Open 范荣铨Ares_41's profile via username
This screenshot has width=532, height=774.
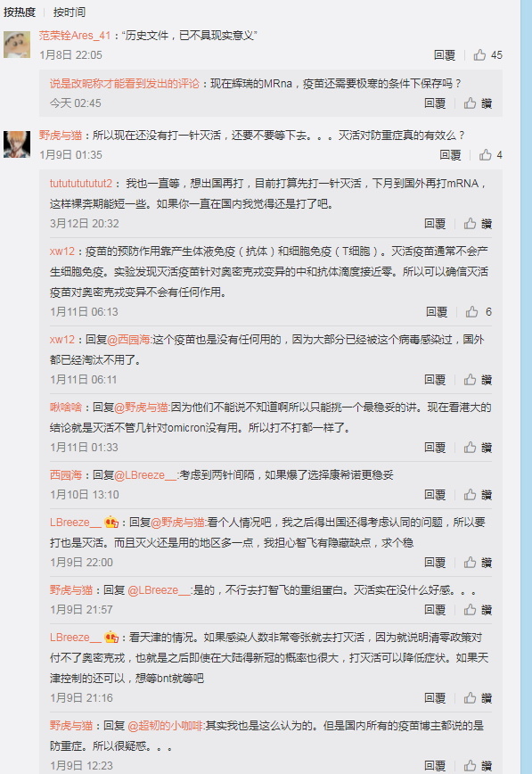pyautogui.click(x=75, y=36)
